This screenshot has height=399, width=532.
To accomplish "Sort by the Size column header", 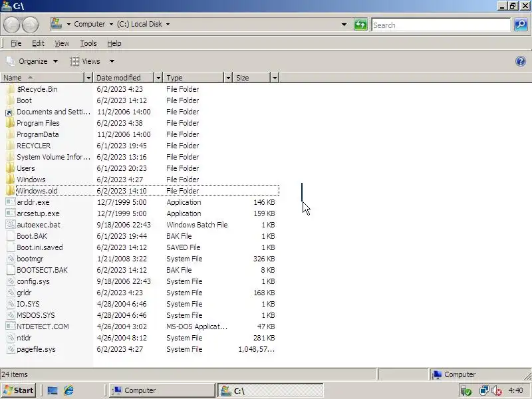I will [252, 78].
